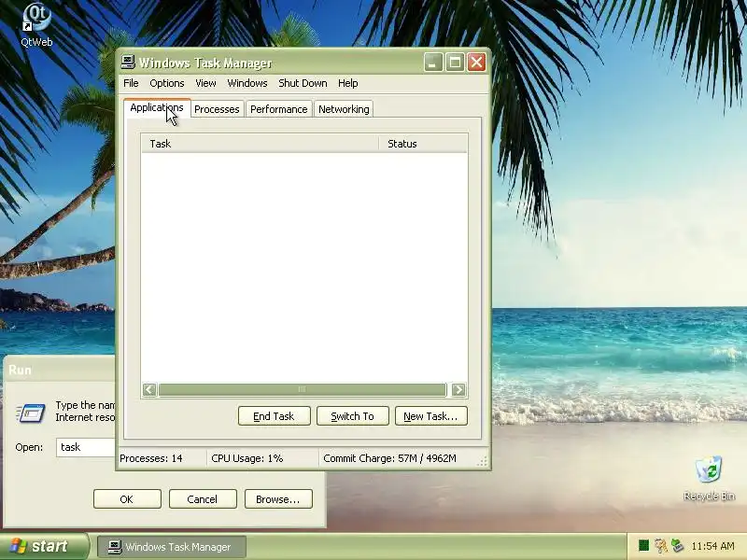The height and width of the screenshot is (560, 747).
Task: Click the End Task button
Action: (274, 416)
